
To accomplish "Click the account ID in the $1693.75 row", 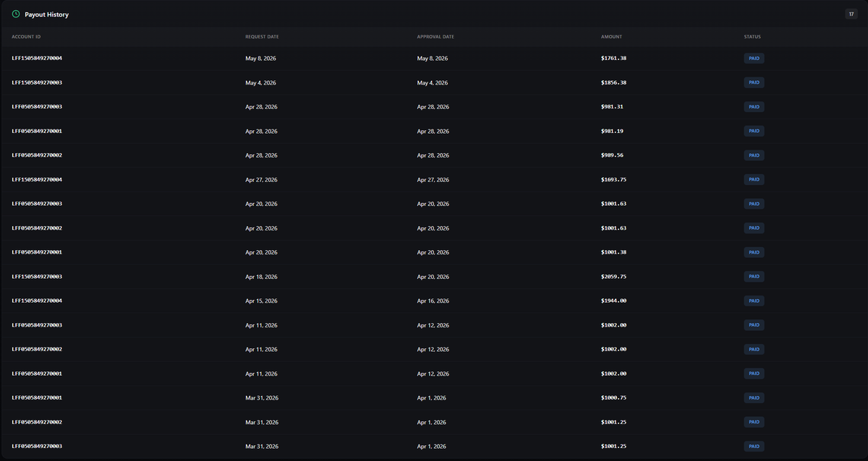I will tap(37, 180).
